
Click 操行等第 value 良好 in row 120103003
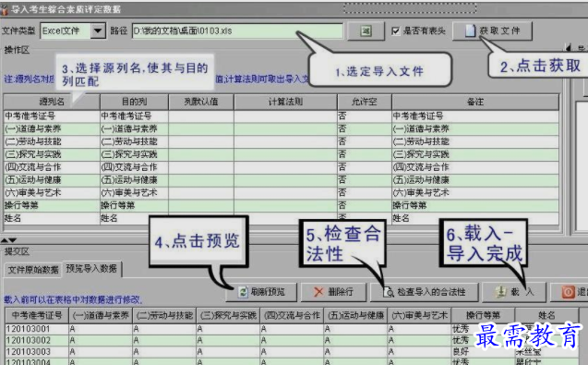click(483, 352)
